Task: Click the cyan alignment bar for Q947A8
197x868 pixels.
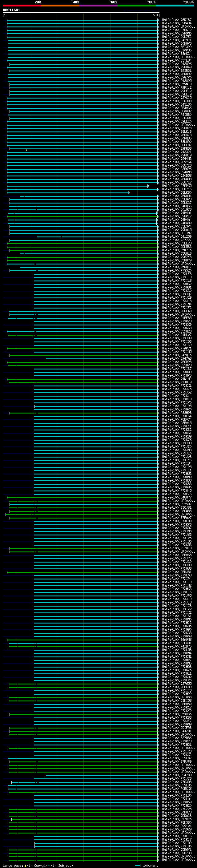Action: point(102,359)
